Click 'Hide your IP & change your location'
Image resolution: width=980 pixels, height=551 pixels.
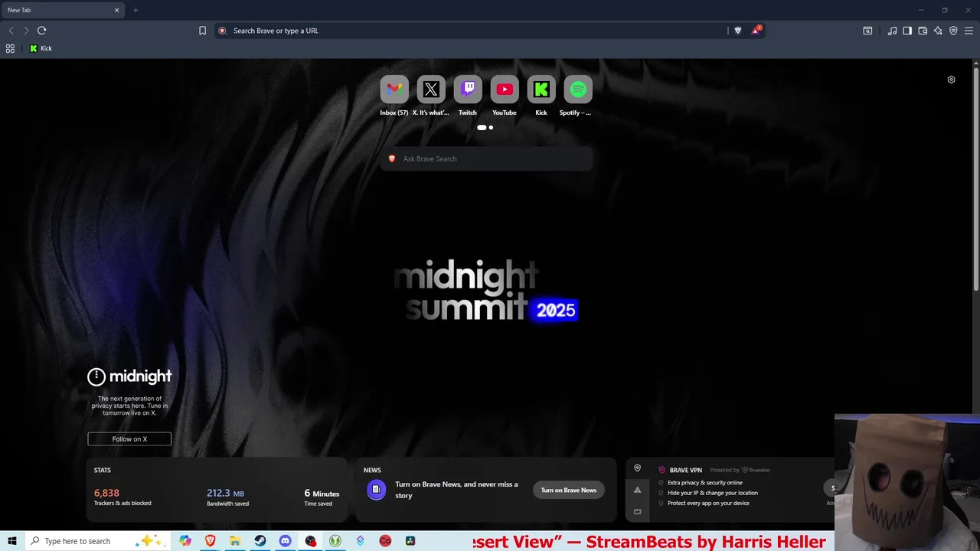coord(713,493)
